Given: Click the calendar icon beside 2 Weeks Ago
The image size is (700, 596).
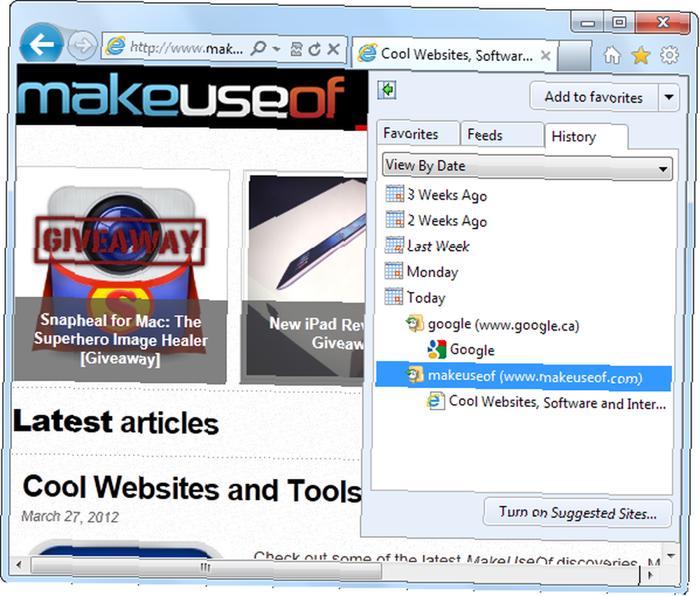Looking at the screenshot, I should coord(394,219).
